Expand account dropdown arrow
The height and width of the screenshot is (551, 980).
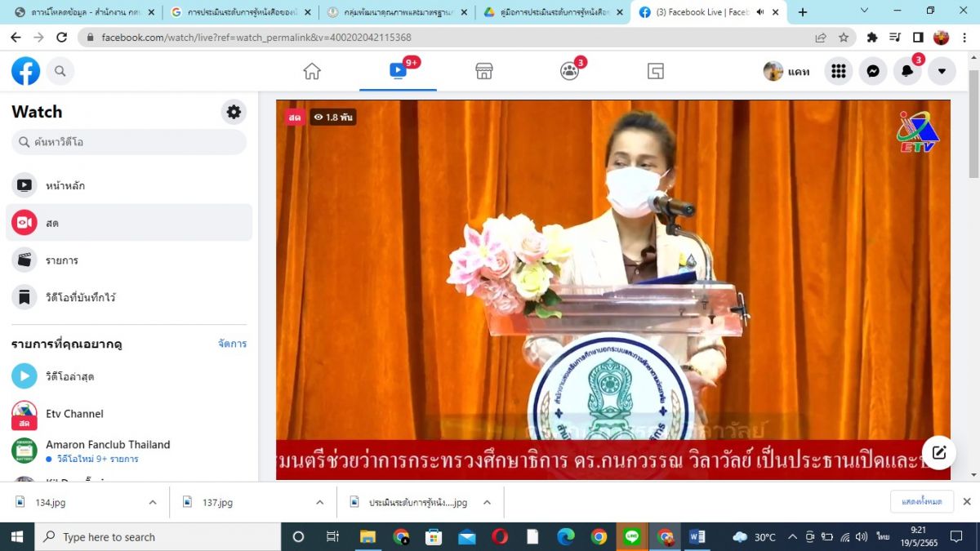[x=942, y=71]
